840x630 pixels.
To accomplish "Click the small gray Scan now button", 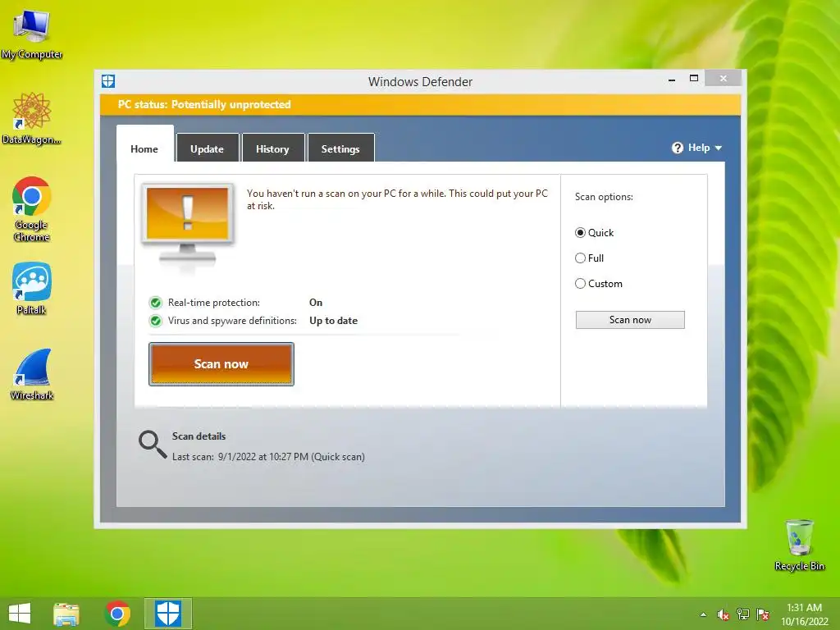I will click(x=630, y=320).
